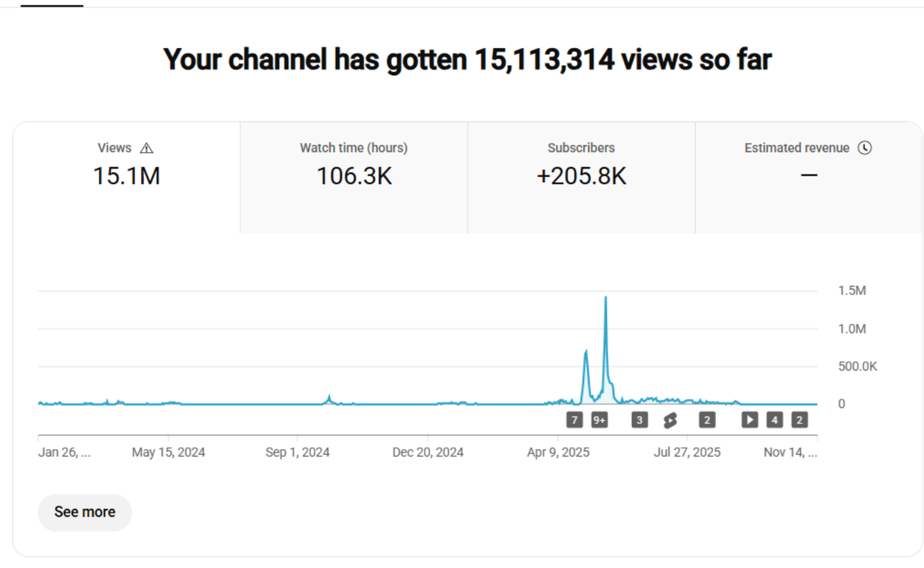This screenshot has height=568, width=924.
Task: Click the second-highest peak in the chart
Action: click(585, 353)
